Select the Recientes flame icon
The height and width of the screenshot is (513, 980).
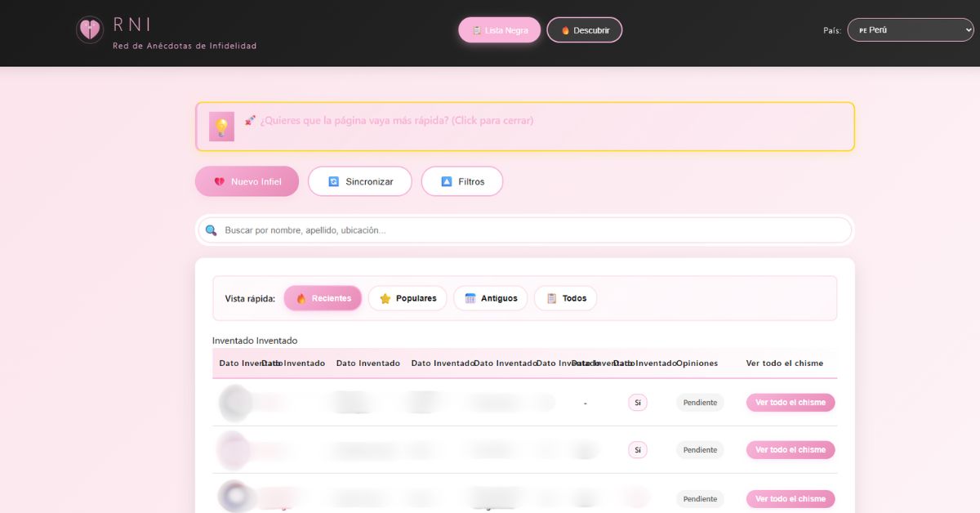coord(301,297)
